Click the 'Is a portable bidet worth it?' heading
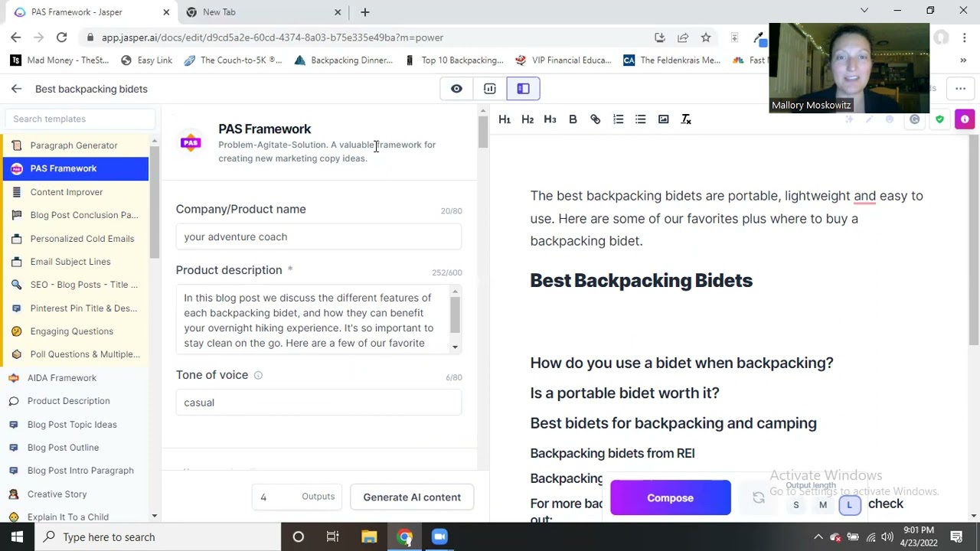Image resolution: width=980 pixels, height=551 pixels. pyautogui.click(x=625, y=393)
